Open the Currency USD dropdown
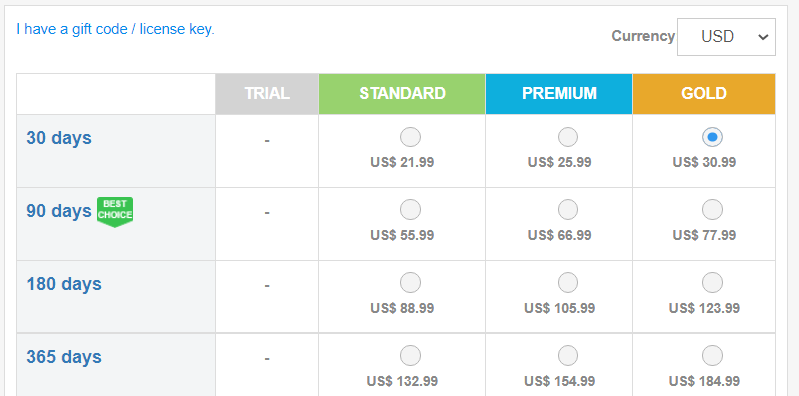Image resolution: width=799 pixels, height=396 pixels. click(726, 37)
